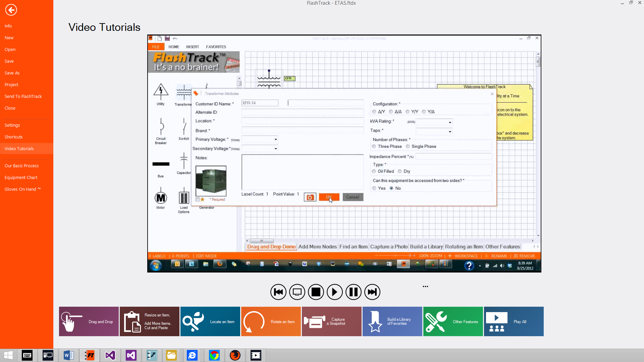644x362 pixels.
Task: Play the tutorial video
Action: 335,292
